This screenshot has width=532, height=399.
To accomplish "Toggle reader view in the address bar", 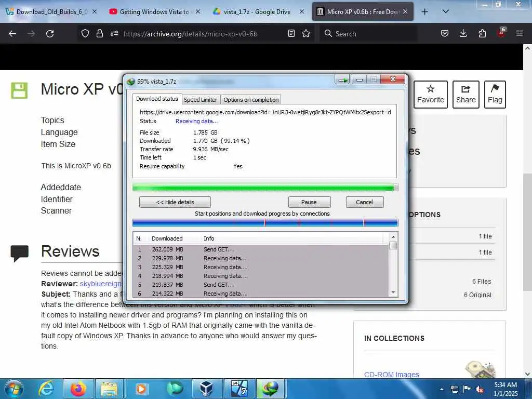I will (291, 34).
